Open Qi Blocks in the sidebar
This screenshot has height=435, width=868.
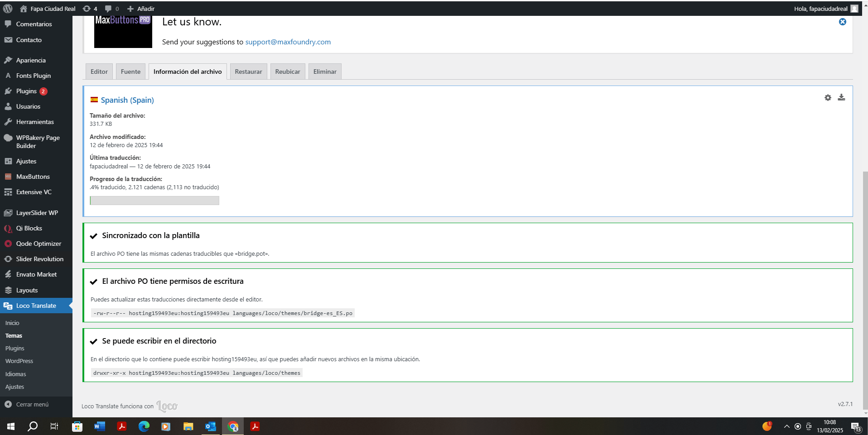(36, 228)
